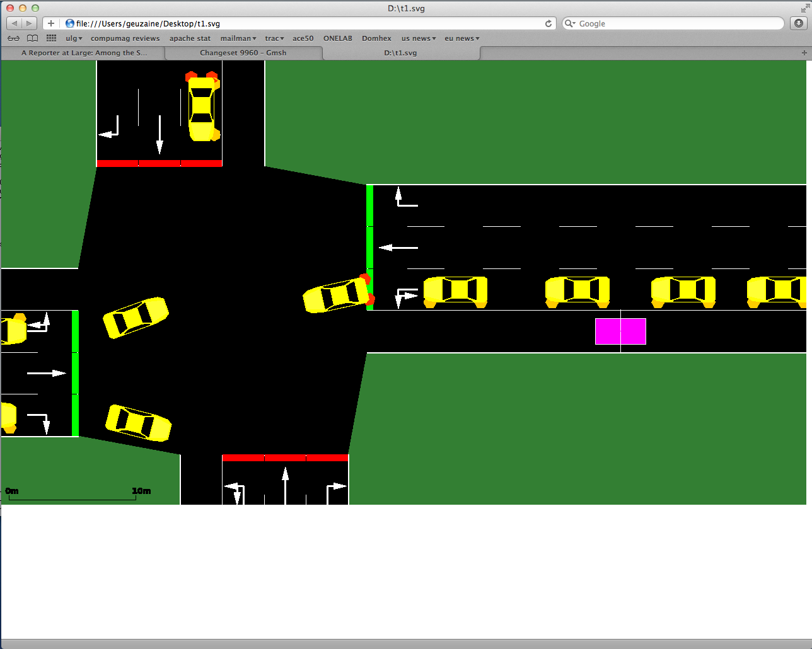Open Top Sites grid icon

[x=51, y=38]
